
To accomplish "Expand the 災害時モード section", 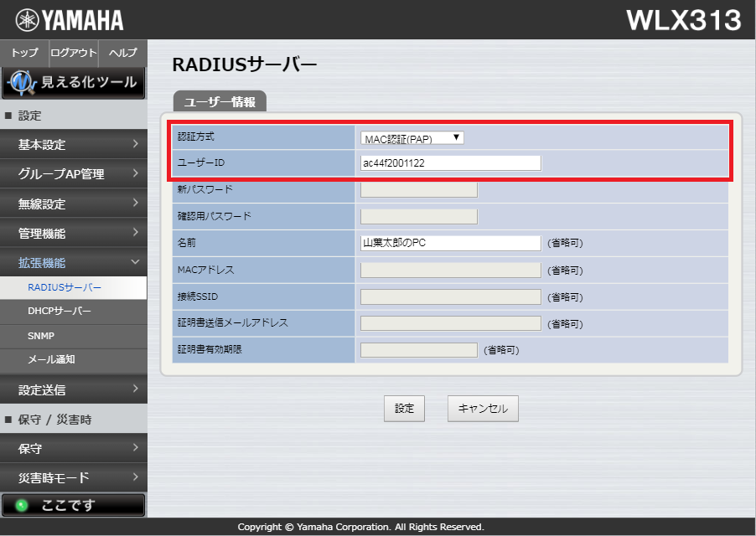I will (73, 477).
